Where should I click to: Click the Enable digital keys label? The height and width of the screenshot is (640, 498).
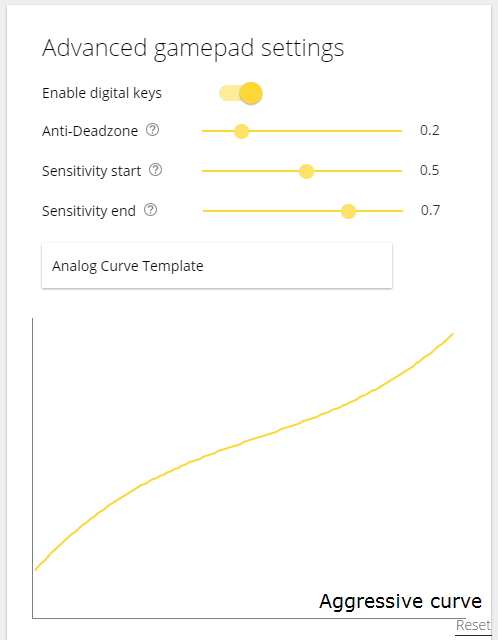point(102,93)
